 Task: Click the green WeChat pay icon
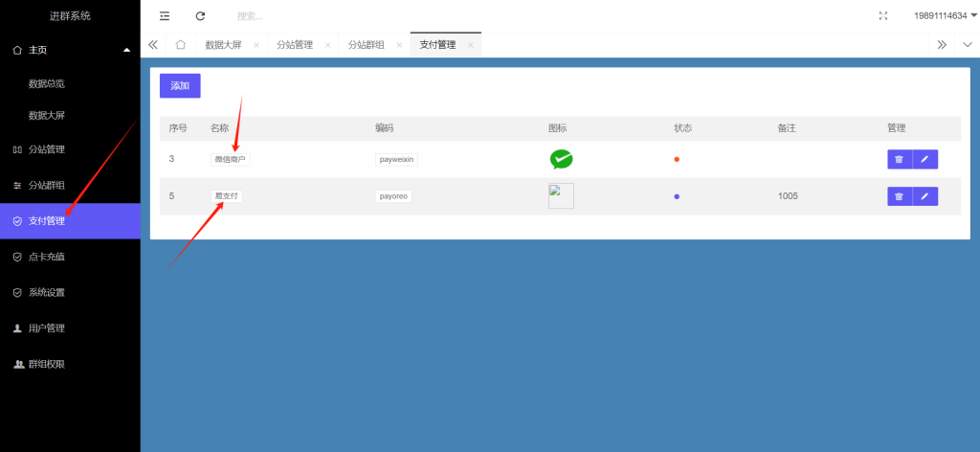[x=561, y=159]
